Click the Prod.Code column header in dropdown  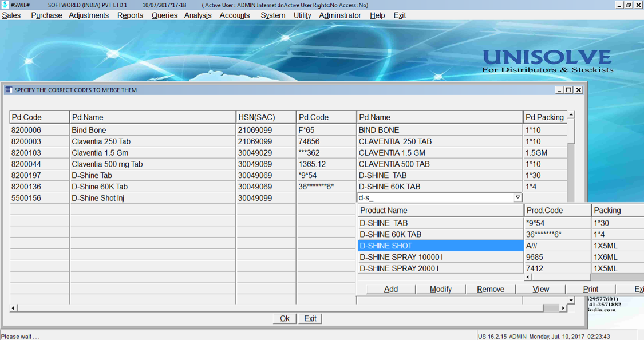pos(558,210)
